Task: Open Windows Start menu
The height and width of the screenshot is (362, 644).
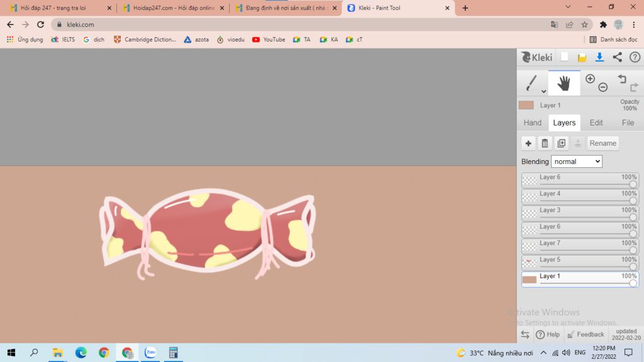Action: (x=11, y=353)
